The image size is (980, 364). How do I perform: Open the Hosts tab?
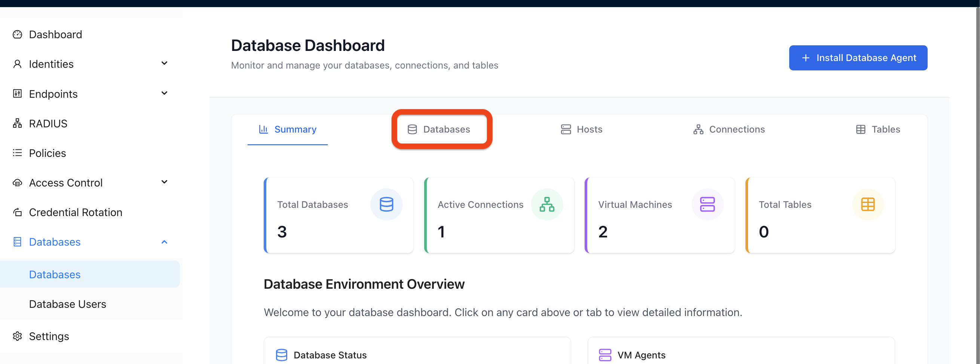point(582,130)
